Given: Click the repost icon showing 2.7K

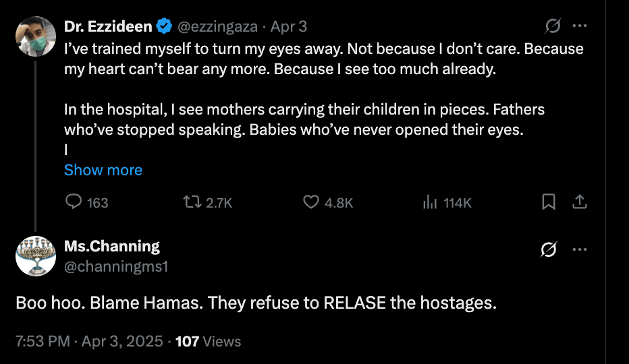Looking at the screenshot, I should point(193,202).
